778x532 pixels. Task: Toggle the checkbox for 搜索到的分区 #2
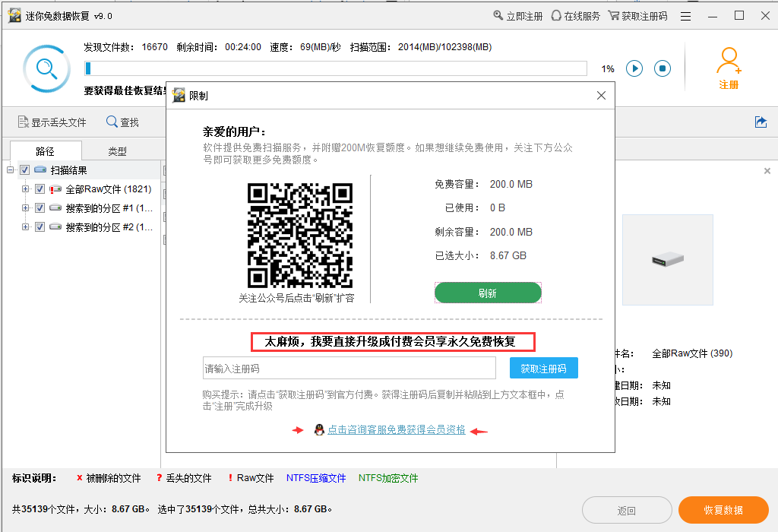[40, 226]
